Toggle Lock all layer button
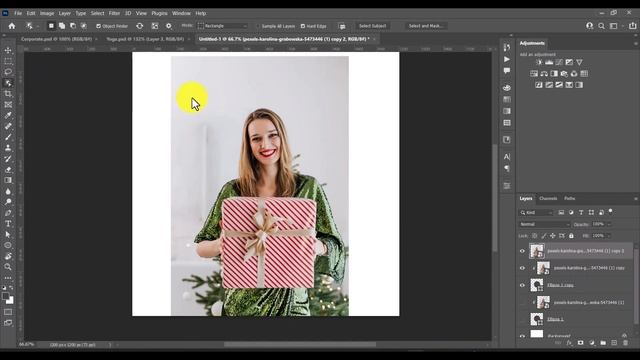The height and width of the screenshot is (360, 640). [571, 236]
